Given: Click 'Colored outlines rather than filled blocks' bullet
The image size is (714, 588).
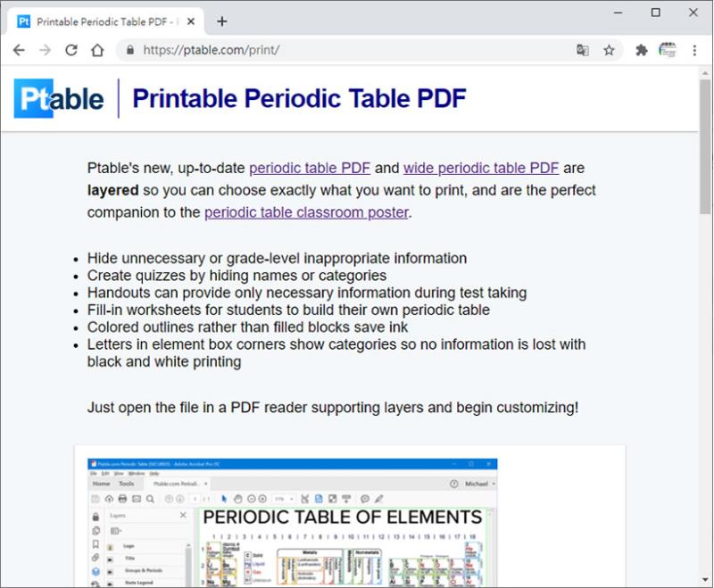Looking at the screenshot, I should coord(247,327).
